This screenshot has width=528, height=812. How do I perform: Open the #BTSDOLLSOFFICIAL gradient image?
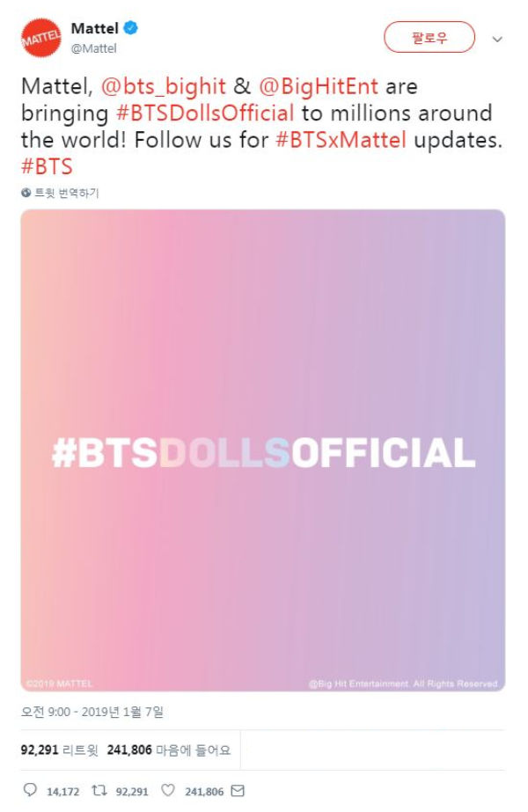[x=263, y=450]
